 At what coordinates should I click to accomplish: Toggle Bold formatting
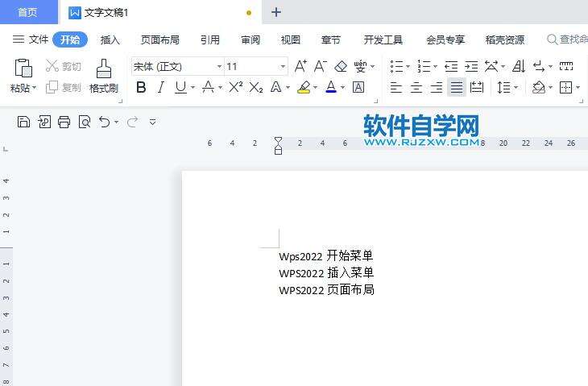pos(142,87)
